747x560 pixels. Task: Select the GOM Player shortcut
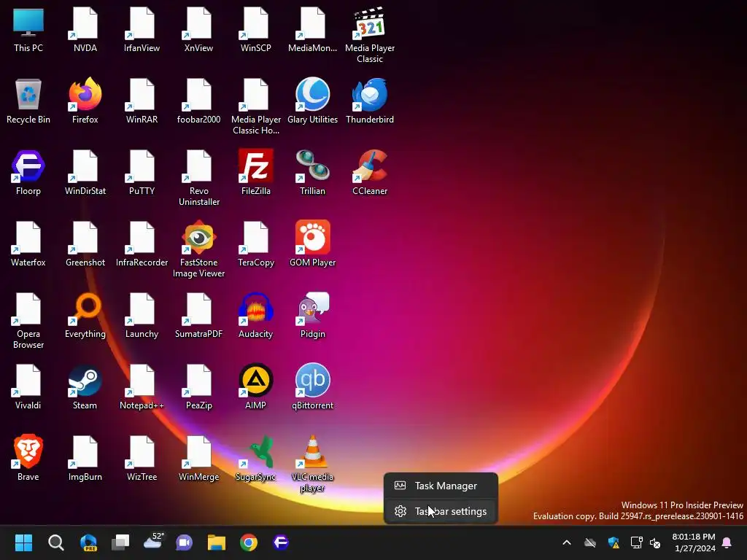click(312, 244)
